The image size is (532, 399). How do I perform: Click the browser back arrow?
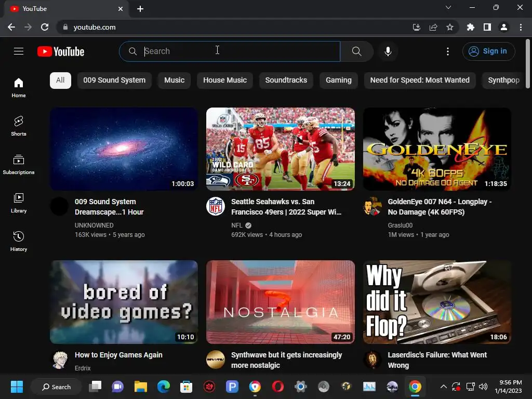[11, 27]
